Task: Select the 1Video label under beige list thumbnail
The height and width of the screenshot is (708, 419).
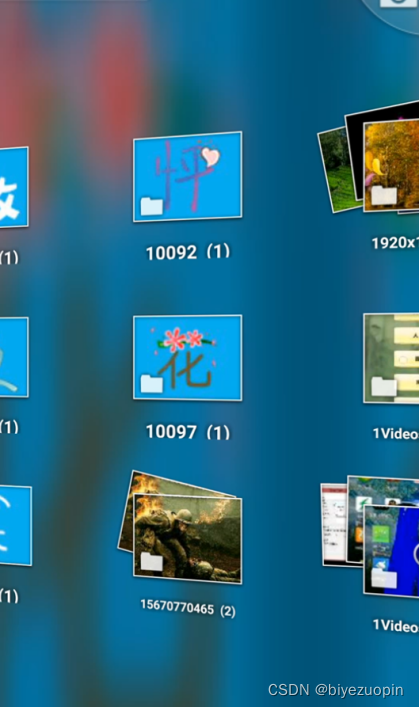Action: [x=396, y=433]
